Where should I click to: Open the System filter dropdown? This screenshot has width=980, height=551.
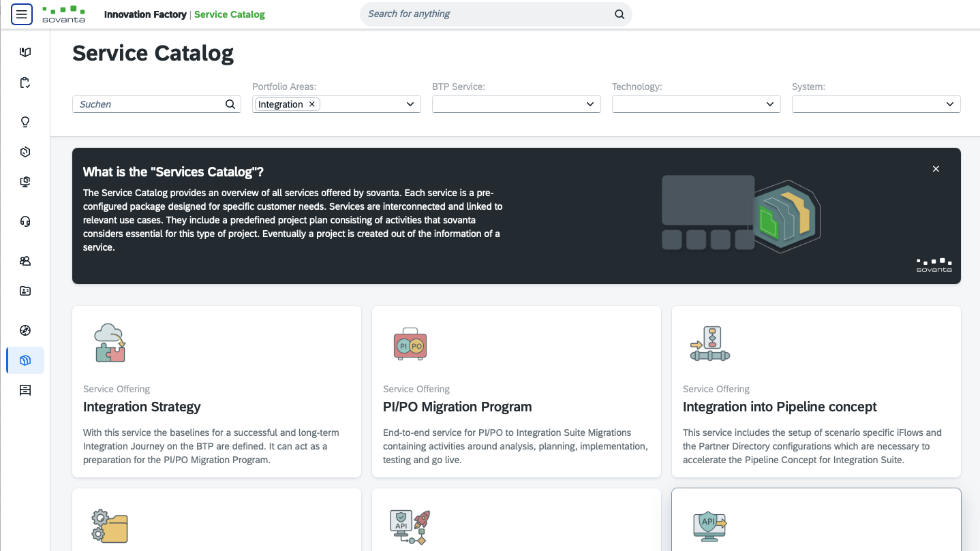pos(950,104)
